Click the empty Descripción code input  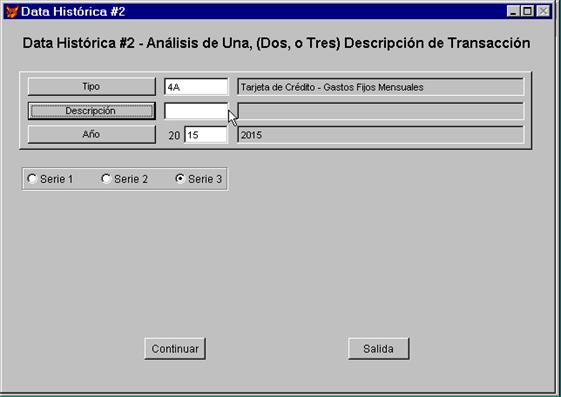[x=196, y=111]
